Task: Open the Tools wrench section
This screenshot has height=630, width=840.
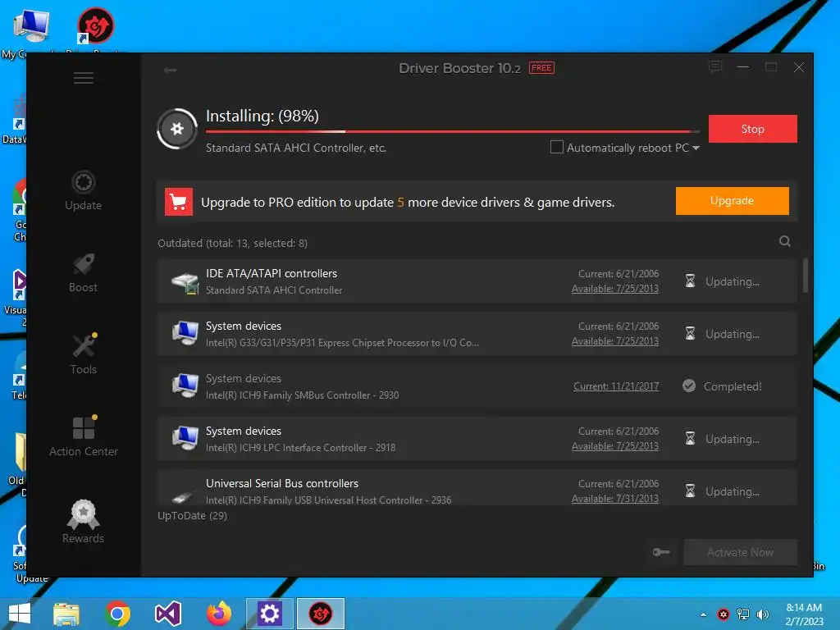Action: click(84, 346)
